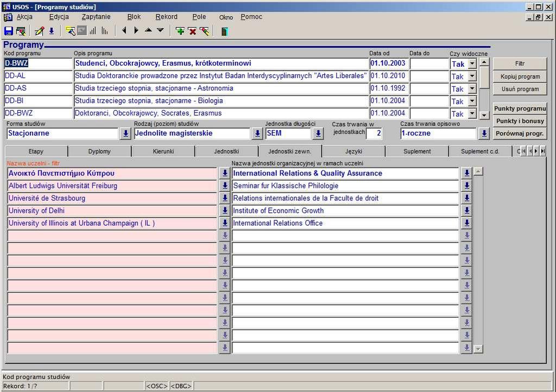The width and height of the screenshot is (556, 392).
Task: Insert a new record with green plus
Action: point(180,31)
